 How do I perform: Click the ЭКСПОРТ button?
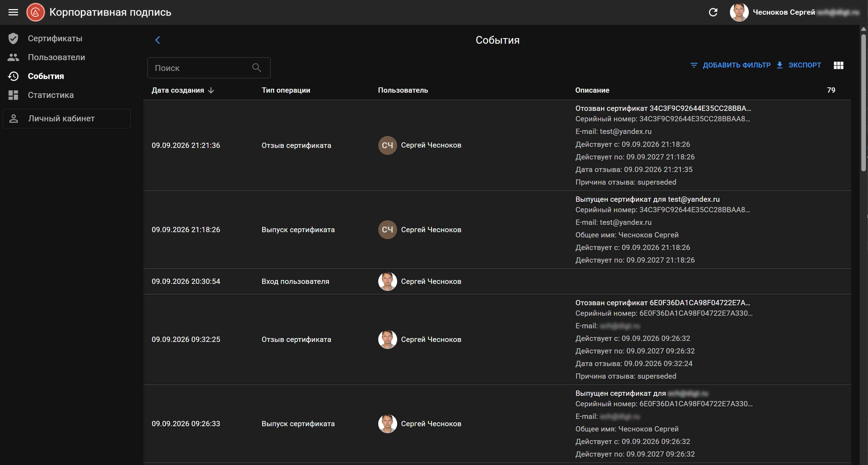click(x=799, y=65)
